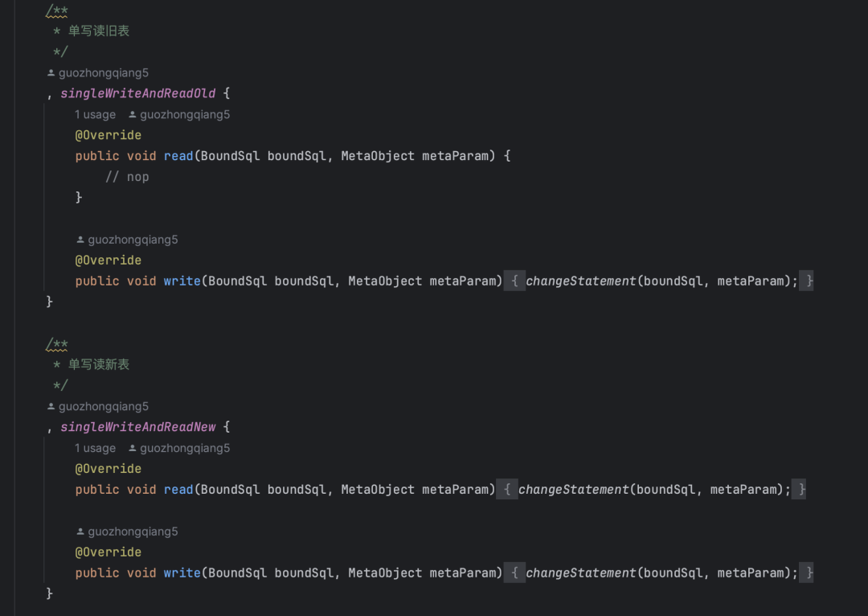Expand folded closing brace of singleWriteAndReadOld write
This screenshot has width=868, height=616.
(807, 281)
